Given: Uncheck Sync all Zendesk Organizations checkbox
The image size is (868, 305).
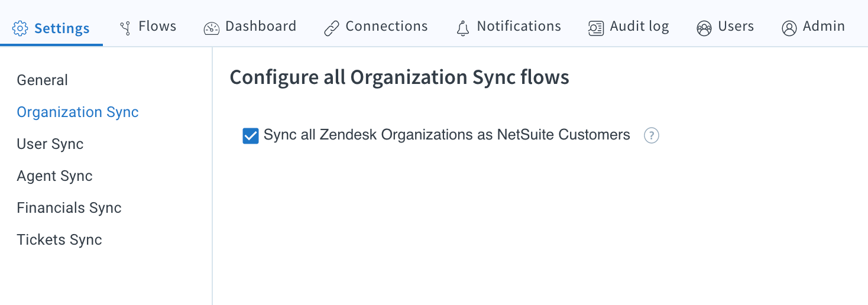Looking at the screenshot, I should click(251, 135).
